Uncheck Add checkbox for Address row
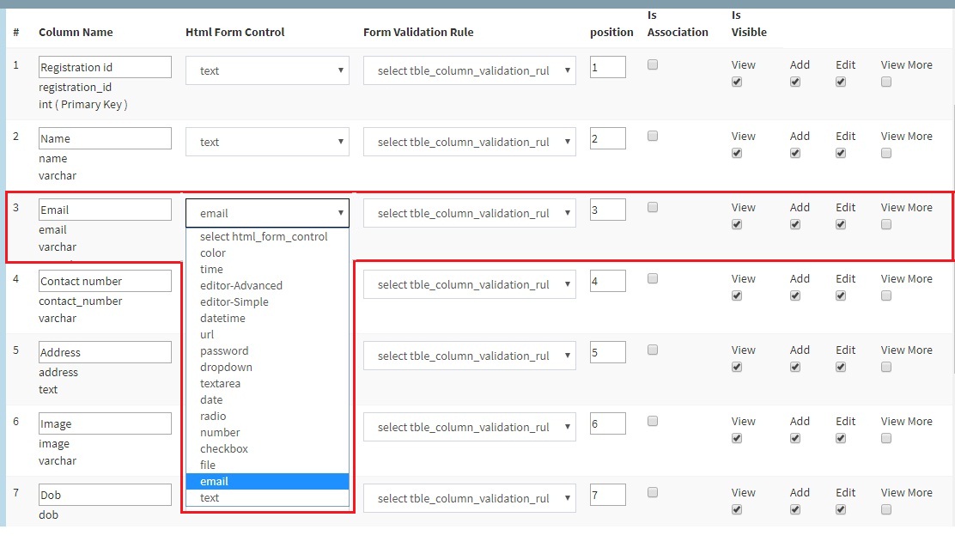 [795, 367]
